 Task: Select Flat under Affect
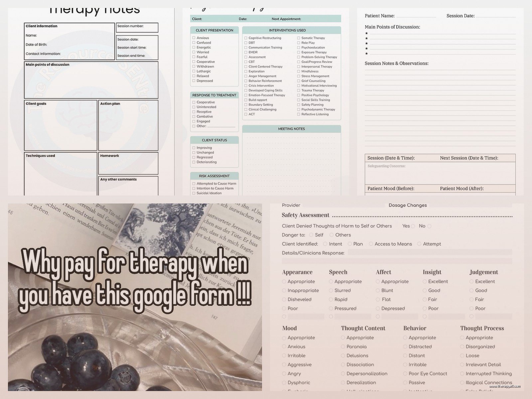[378, 299]
